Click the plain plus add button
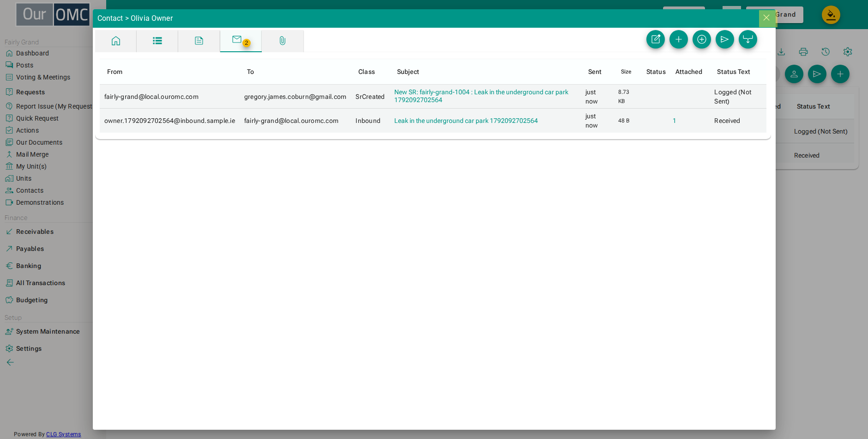868x439 pixels. pyautogui.click(x=679, y=39)
